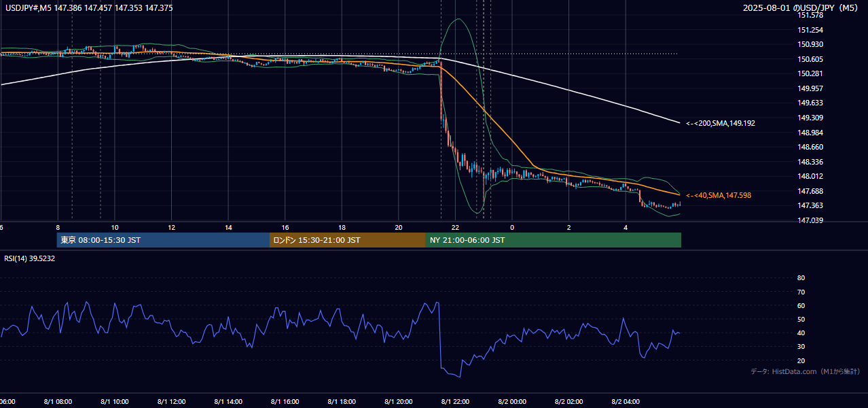Click the 8/2 04:00 bottom time label
Image resolution: width=868 pixels, height=408 pixels.
pos(626,402)
